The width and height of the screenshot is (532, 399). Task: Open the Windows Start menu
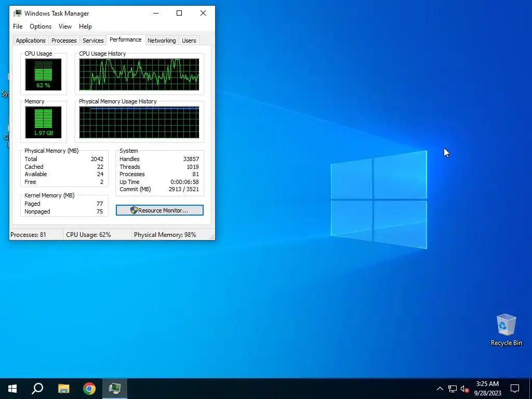(x=12, y=389)
